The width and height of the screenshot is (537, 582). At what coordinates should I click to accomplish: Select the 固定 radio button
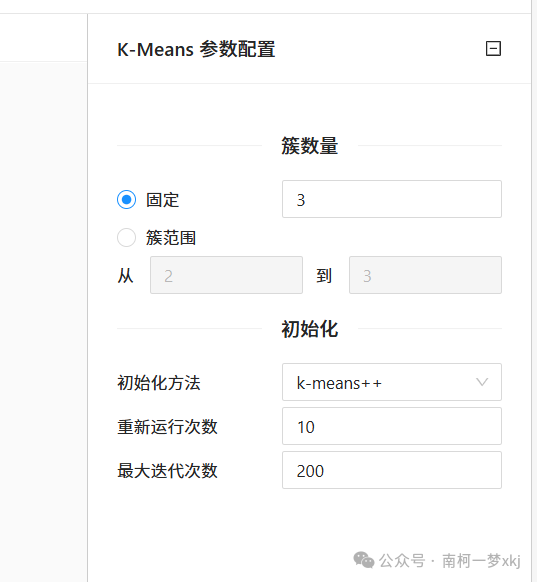[x=126, y=200]
